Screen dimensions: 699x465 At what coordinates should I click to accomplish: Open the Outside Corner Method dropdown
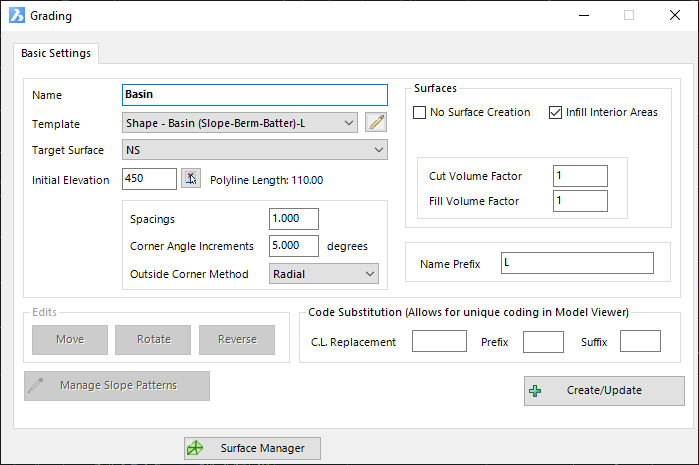click(x=370, y=273)
